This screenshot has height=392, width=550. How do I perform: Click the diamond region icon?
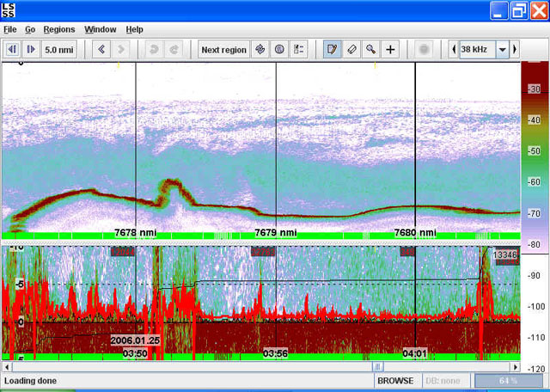260,50
